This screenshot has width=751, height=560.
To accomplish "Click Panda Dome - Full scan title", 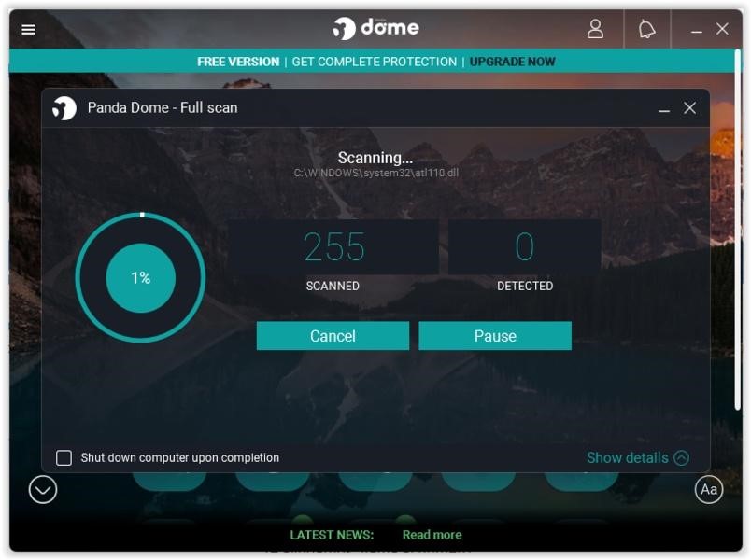I will [x=163, y=107].
